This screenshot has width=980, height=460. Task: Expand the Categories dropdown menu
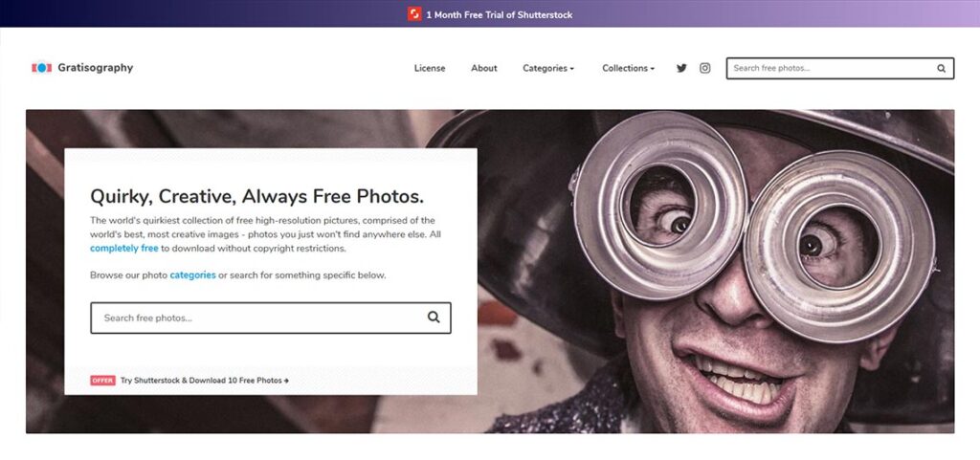(548, 68)
